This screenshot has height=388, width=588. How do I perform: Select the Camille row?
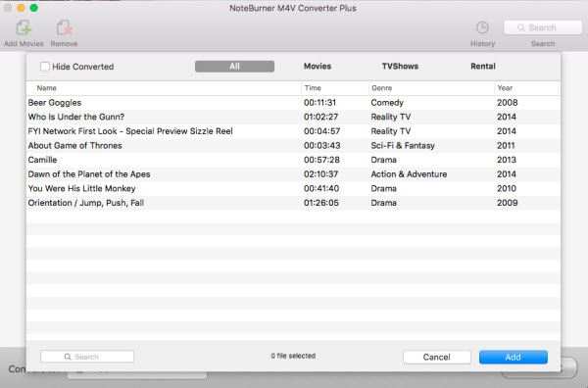pos(293,160)
